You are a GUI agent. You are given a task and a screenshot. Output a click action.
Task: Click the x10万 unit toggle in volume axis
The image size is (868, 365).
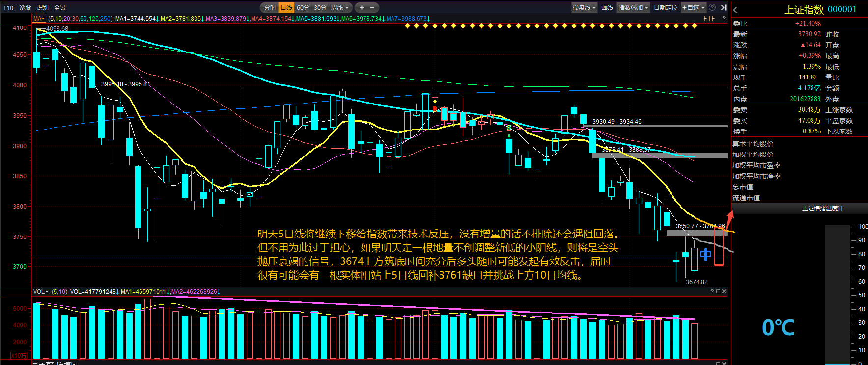point(19,355)
